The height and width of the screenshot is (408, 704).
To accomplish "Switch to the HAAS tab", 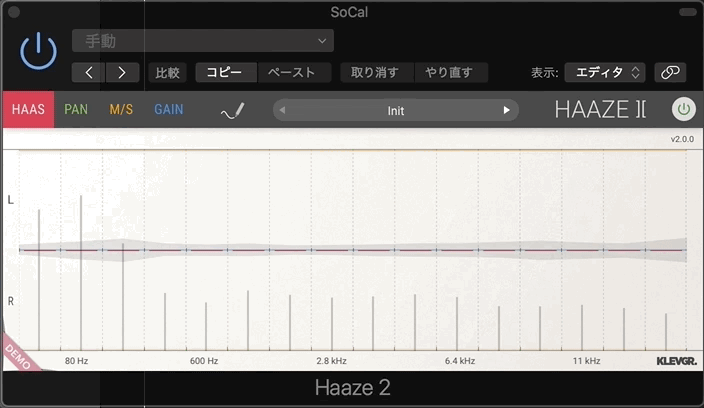I will pos(28,110).
